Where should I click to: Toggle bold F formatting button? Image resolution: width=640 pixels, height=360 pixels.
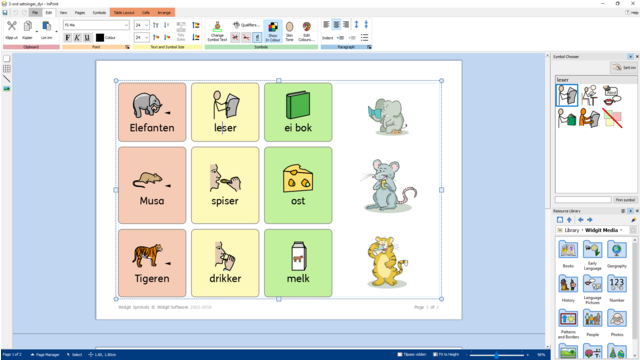tap(68, 38)
